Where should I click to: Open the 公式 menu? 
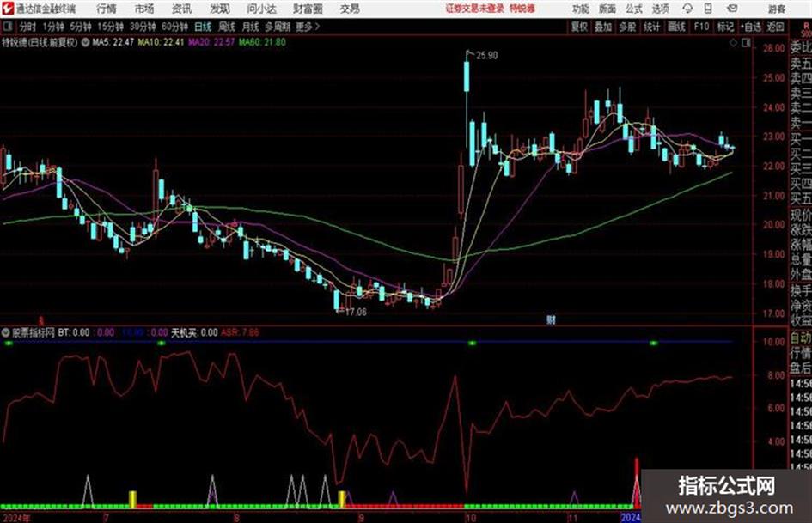[x=634, y=9]
